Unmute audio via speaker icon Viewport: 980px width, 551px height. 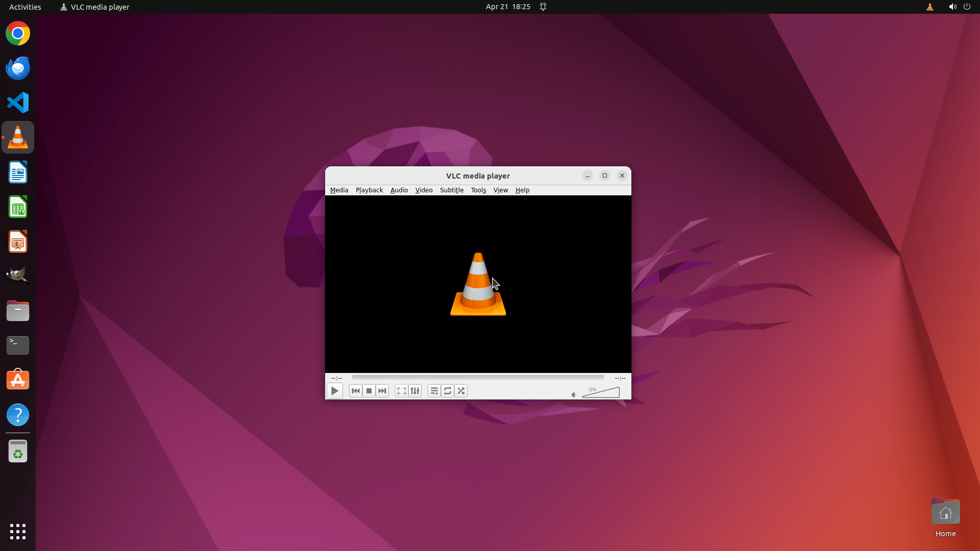point(574,394)
